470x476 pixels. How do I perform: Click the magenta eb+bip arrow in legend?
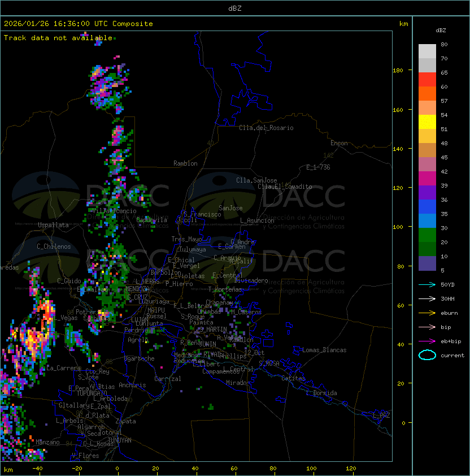pyautogui.click(x=427, y=341)
